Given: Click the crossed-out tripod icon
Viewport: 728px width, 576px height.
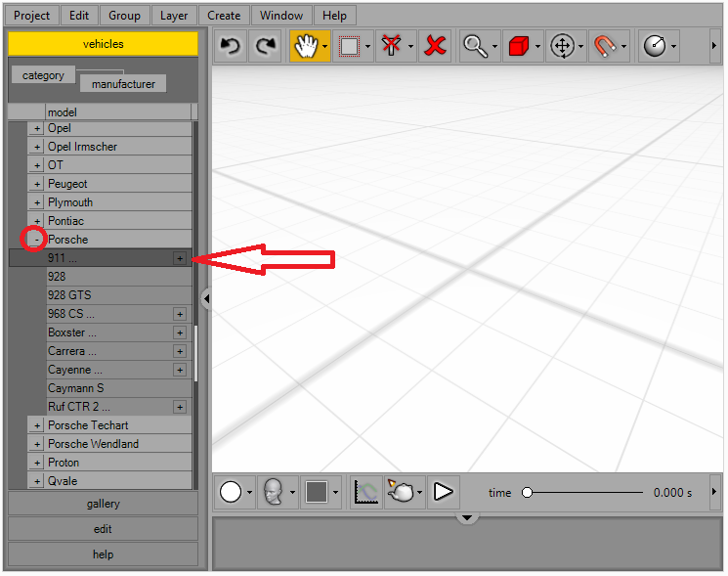Looking at the screenshot, I should pyautogui.click(x=391, y=46).
